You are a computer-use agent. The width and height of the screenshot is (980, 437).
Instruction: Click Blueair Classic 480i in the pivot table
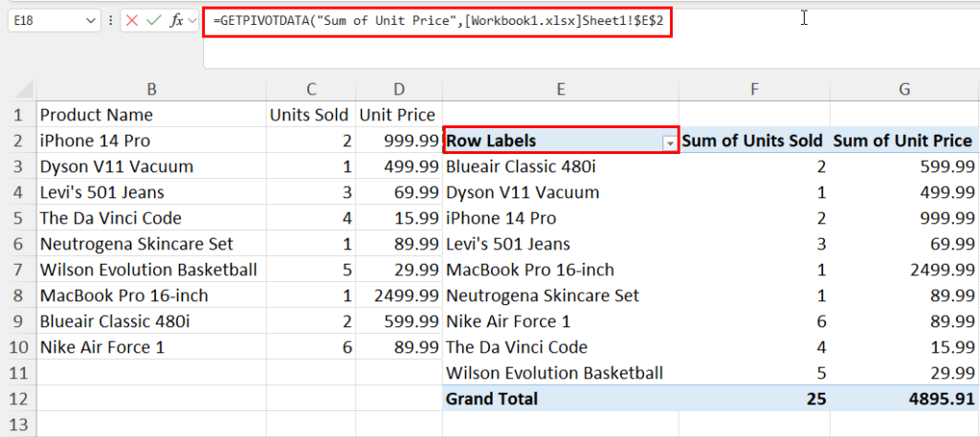pos(561,166)
